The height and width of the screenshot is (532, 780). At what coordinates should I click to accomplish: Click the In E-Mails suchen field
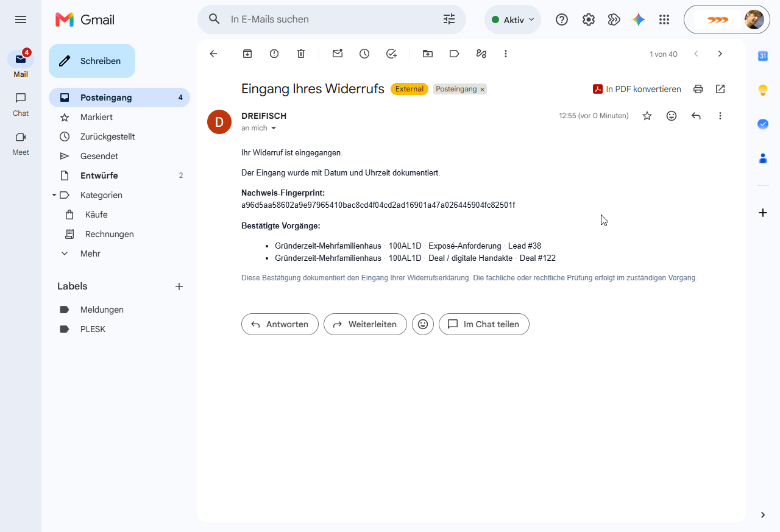(331, 20)
